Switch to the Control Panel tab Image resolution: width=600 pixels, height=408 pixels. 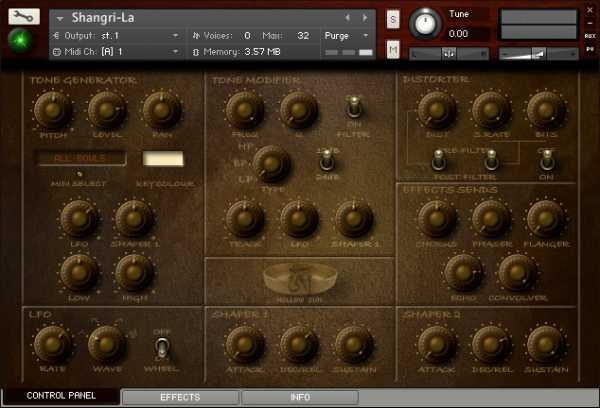point(61,396)
